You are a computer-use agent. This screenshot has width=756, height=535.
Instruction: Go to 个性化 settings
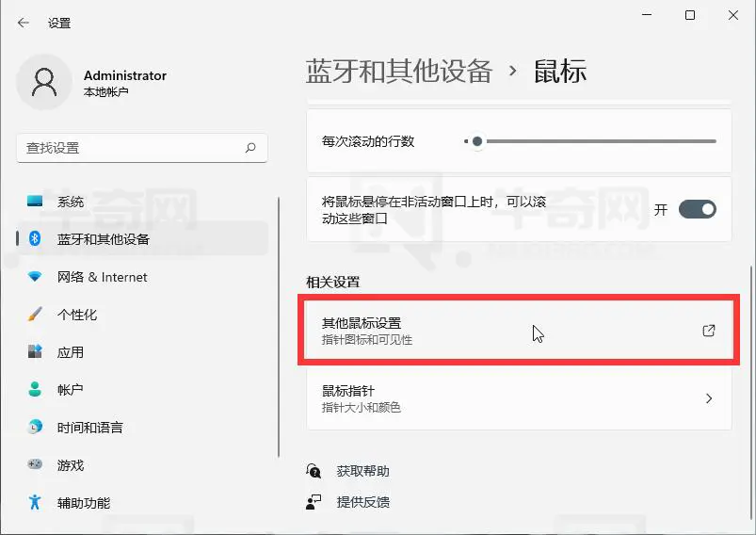coord(142,315)
